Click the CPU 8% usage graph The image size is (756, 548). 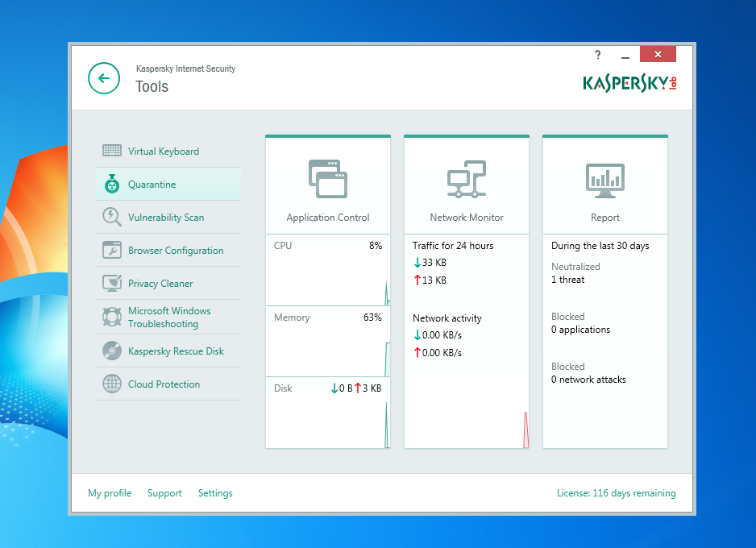click(x=328, y=270)
